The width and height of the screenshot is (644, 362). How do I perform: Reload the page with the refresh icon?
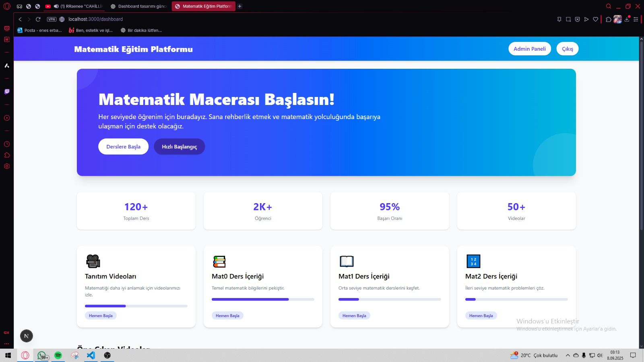38,19
